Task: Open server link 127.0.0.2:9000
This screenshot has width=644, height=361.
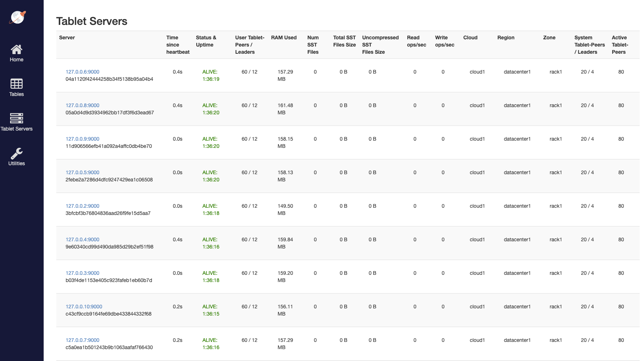Action: (x=82, y=206)
